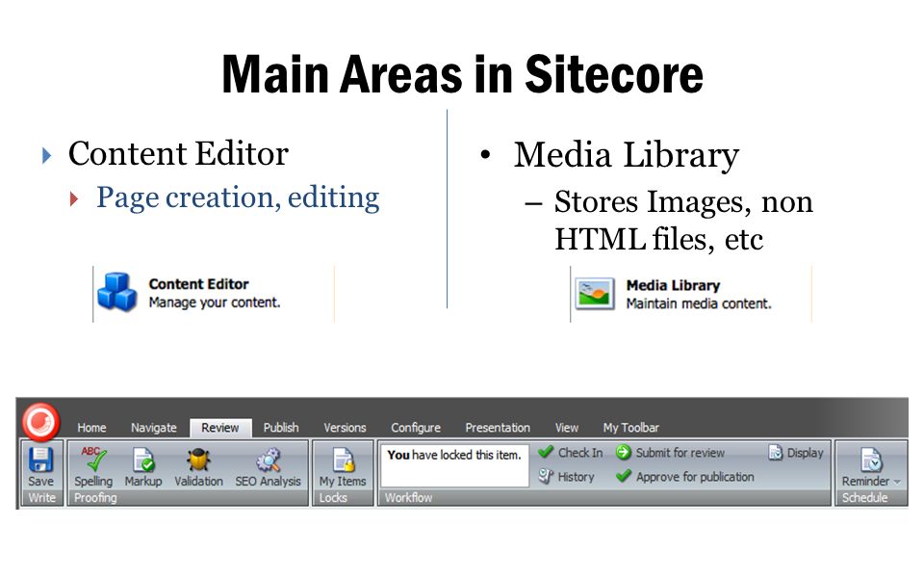Viewport: 924px width, 578px height.
Task: Click the 'You have locked this item.' message
Action: [453, 455]
